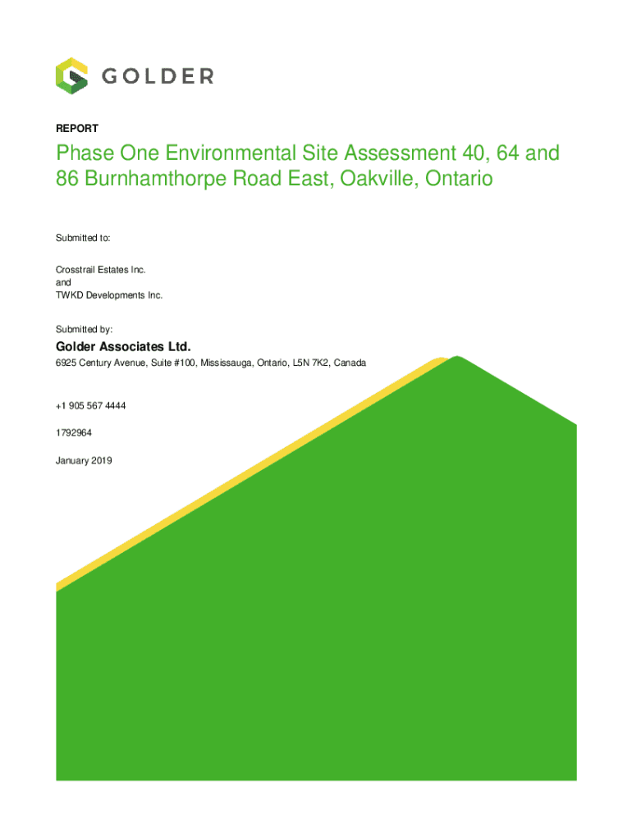
Task: Click the GOLDER wordmark text
Action: click(158, 76)
